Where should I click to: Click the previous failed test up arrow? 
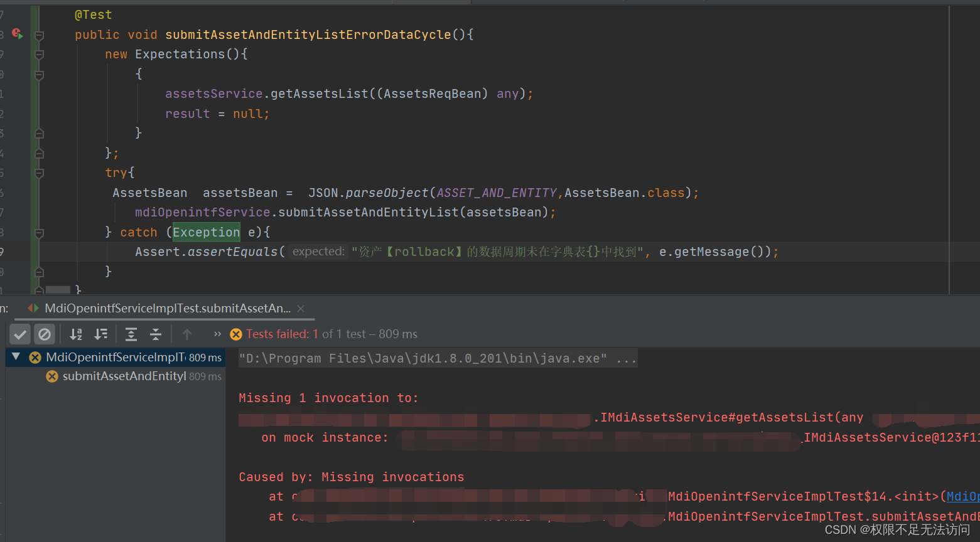186,334
